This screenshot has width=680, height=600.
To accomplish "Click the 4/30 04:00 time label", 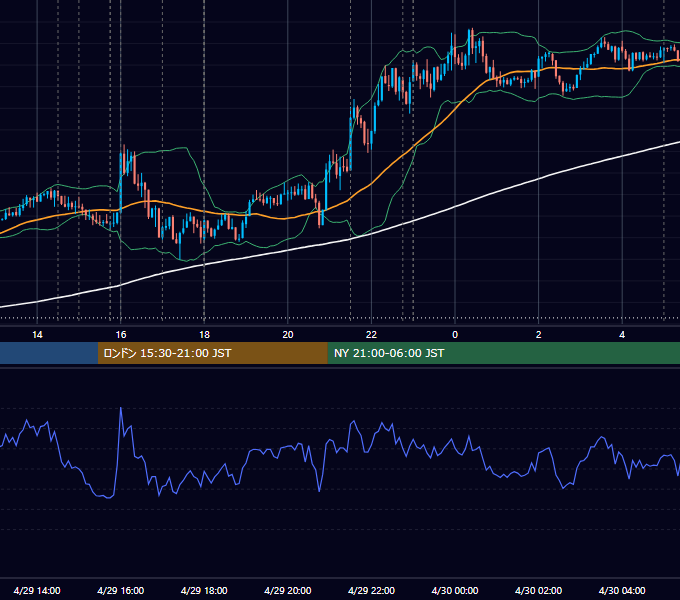I will pos(622,590).
